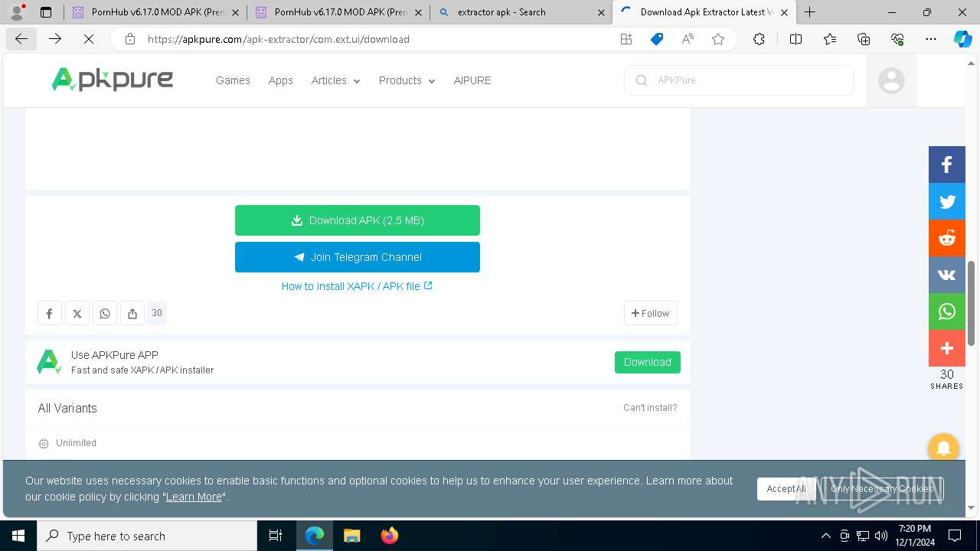The height and width of the screenshot is (551, 980).
Task: Click the notification bell icon
Action: click(943, 448)
